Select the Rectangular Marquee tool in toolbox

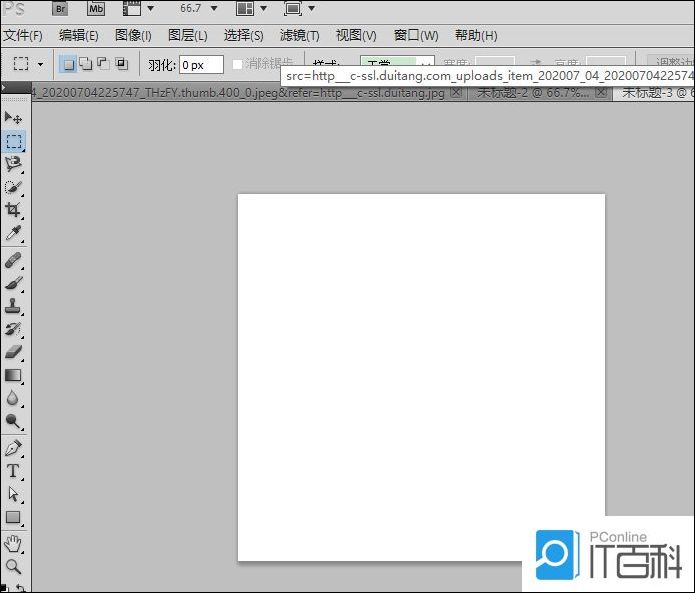click(x=14, y=141)
